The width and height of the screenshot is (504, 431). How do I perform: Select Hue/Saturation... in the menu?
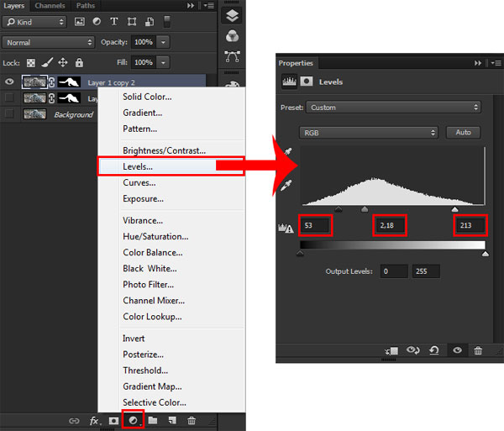pyautogui.click(x=155, y=237)
